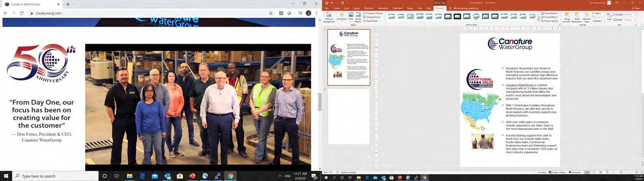Open Microsoft Edge from taskbar

142,176
